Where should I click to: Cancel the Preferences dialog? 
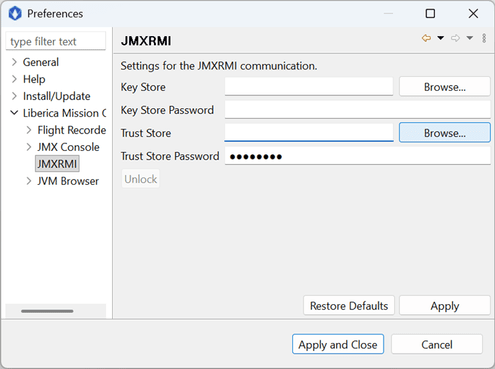pos(437,344)
